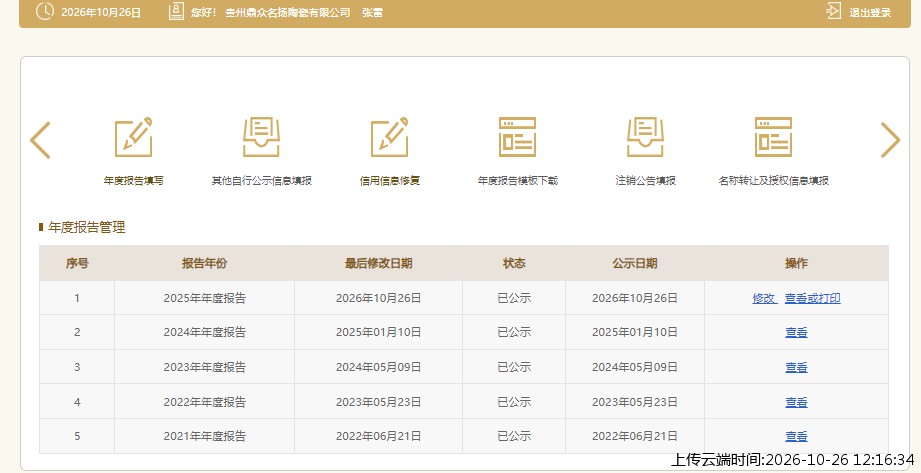
Task: Click the 2023年年度报告 cell
Action: click(204, 367)
